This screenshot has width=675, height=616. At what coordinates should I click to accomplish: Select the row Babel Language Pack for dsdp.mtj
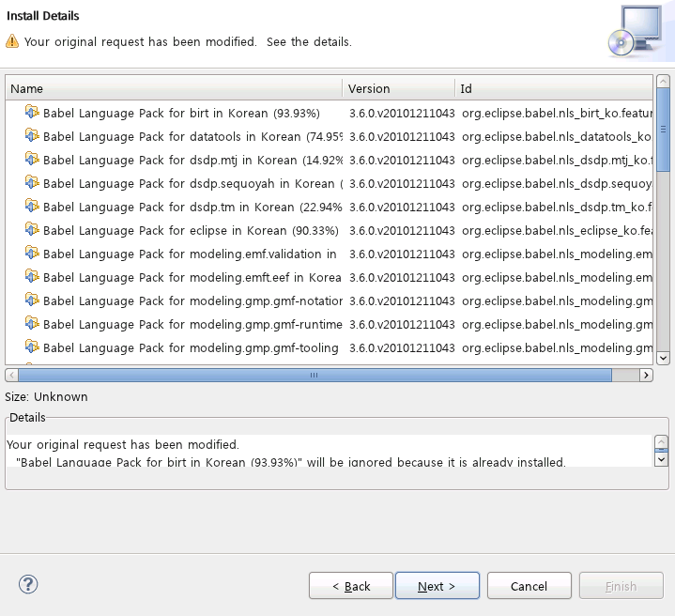(330, 160)
